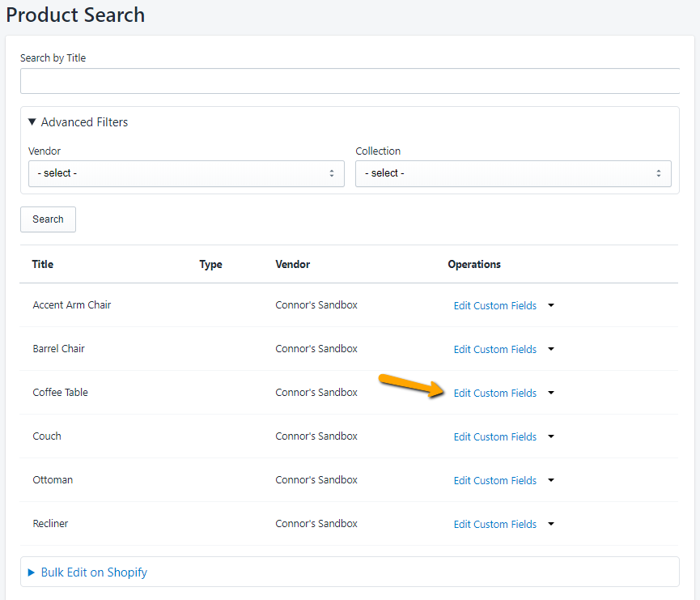Select the Barrel Chair title cell

(58, 348)
